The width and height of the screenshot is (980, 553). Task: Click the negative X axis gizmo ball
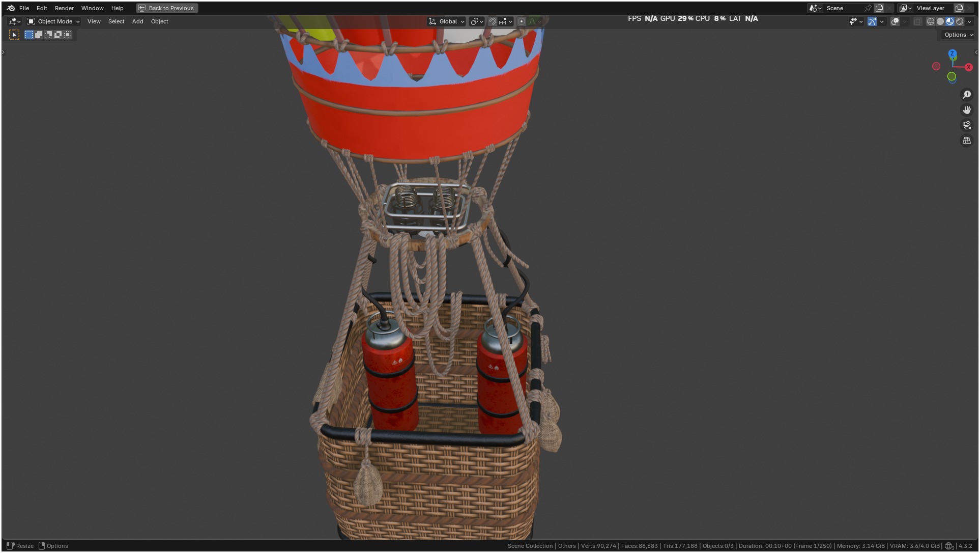pyautogui.click(x=936, y=66)
